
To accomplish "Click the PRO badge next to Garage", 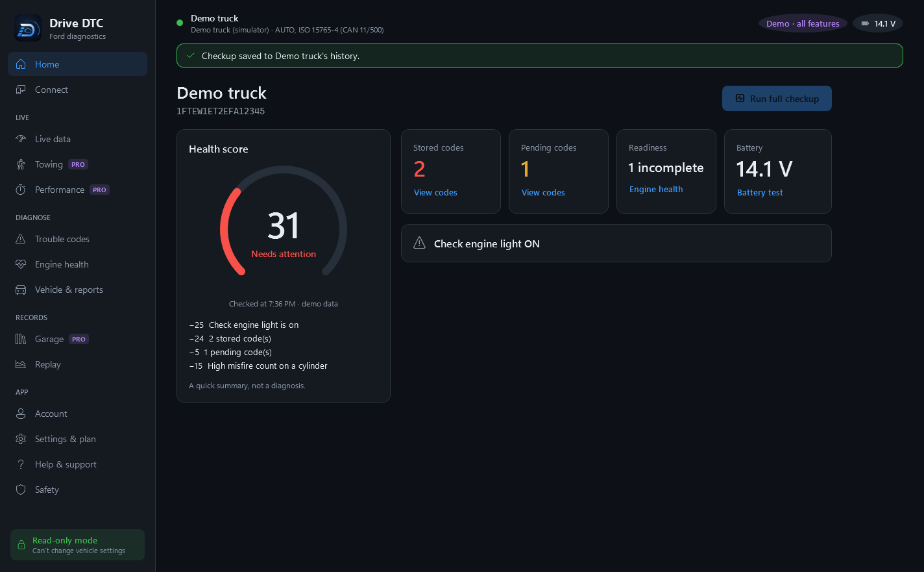I will tap(79, 340).
